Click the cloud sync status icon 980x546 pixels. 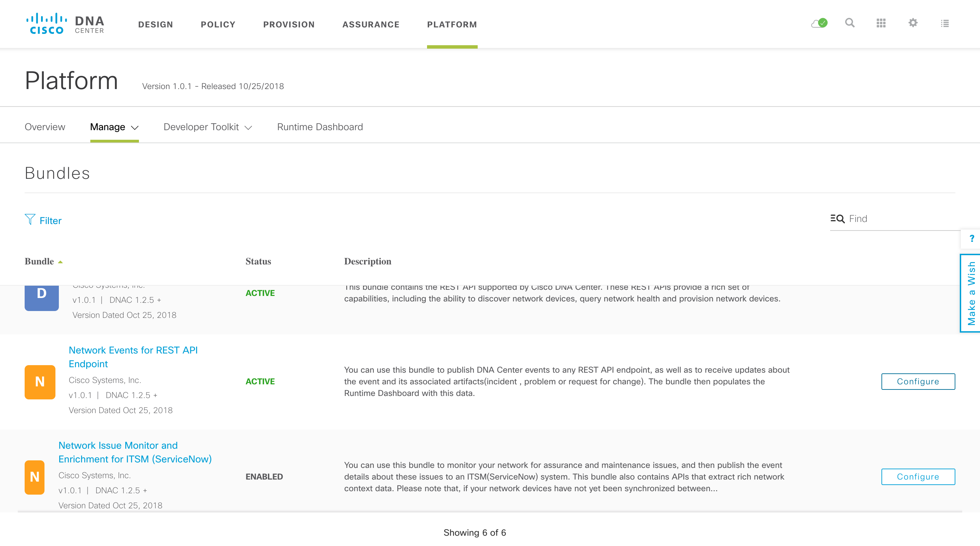click(819, 23)
